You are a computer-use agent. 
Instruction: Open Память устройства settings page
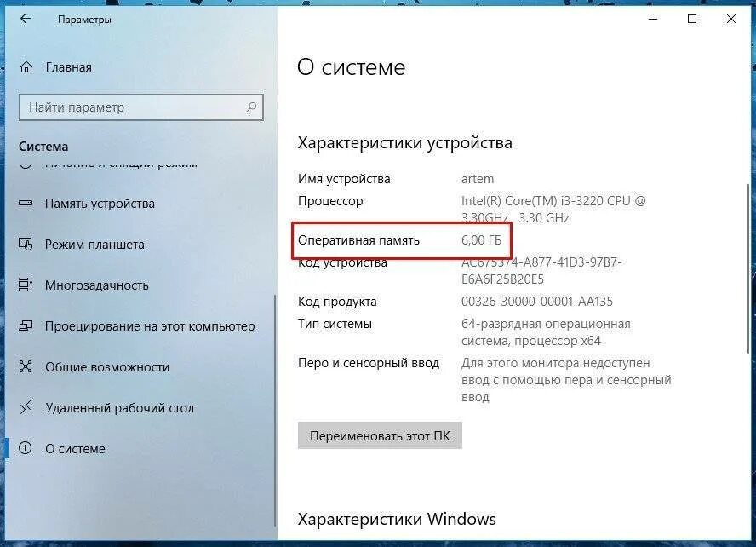click(x=100, y=204)
